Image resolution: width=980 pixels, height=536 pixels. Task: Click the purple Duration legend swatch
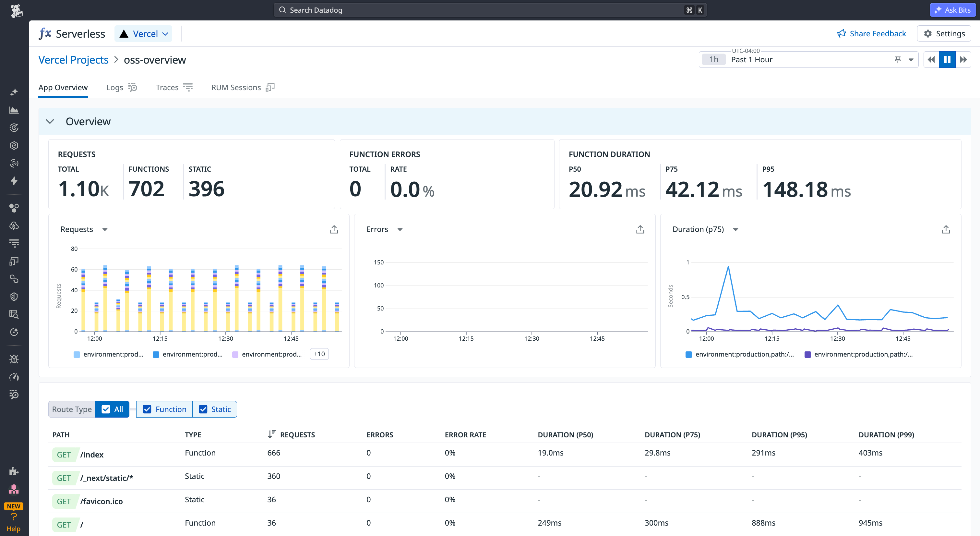click(x=808, y=354)
